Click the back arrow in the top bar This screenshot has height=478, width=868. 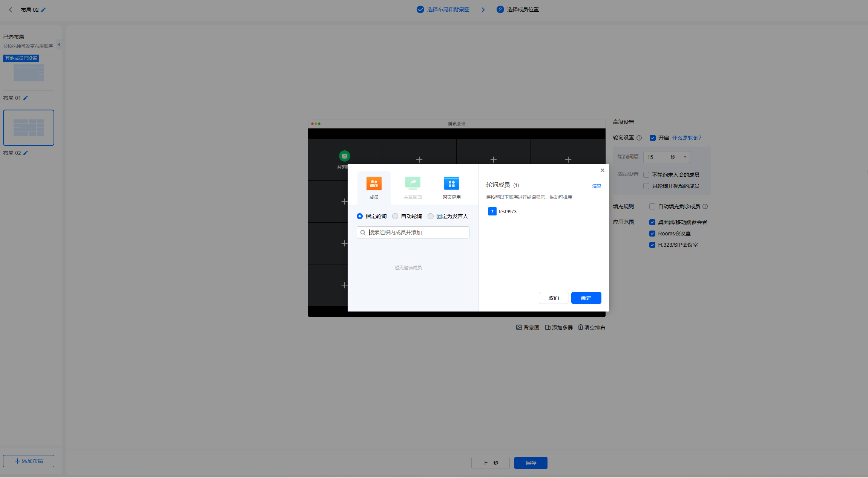point(11,10)
